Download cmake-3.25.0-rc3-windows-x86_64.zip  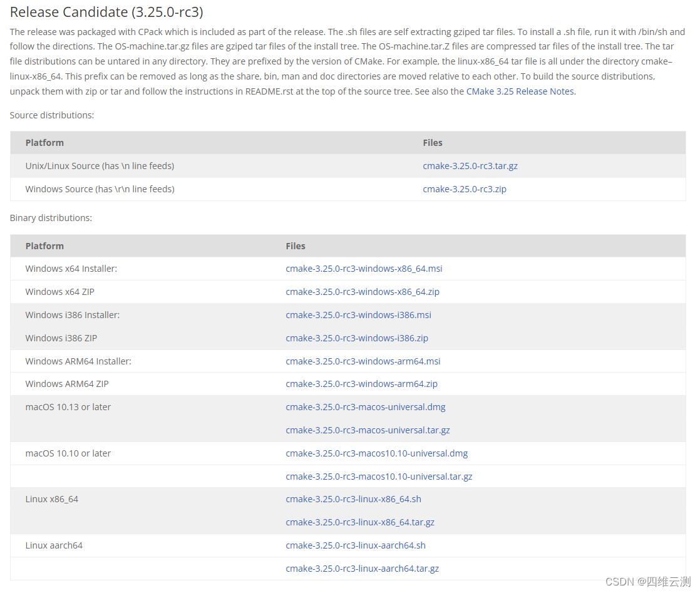pos(362,291)
